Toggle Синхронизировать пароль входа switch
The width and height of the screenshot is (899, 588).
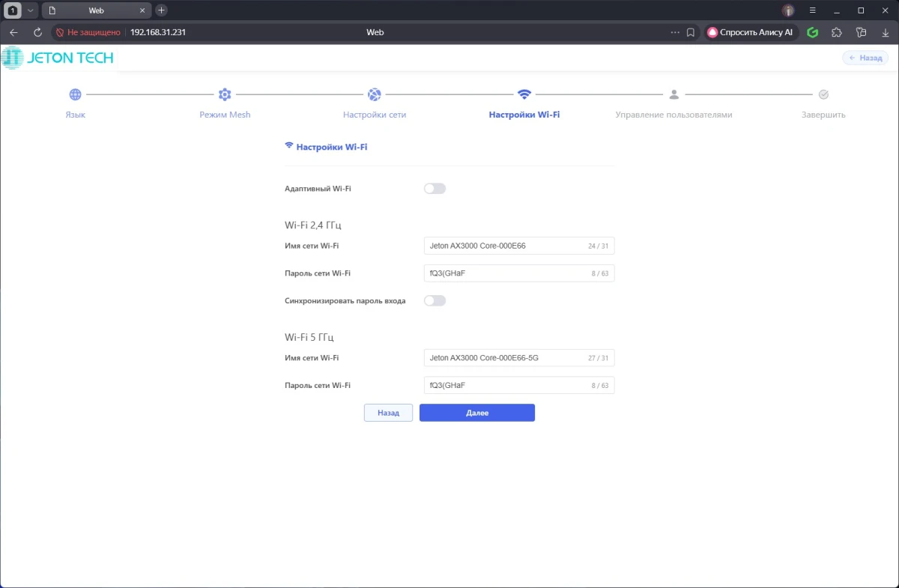[435, 301]
